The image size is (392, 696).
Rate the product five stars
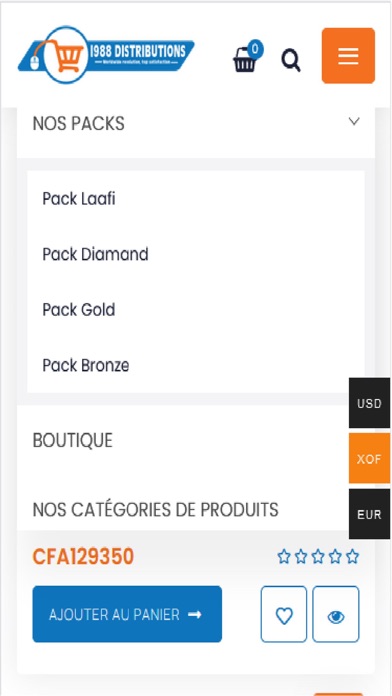(352, 556)
